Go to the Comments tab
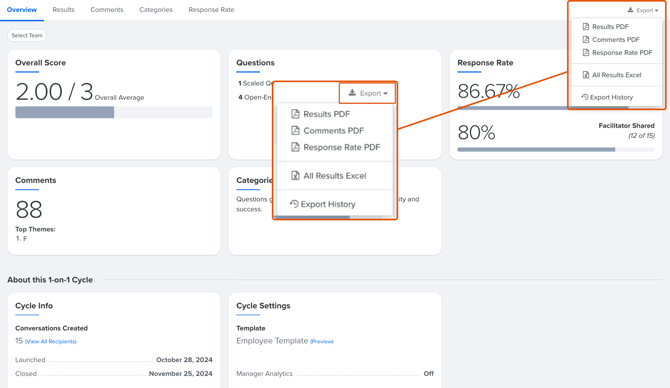Image resolution: width=670 pixels, height=388 pixels. point(107,9)
